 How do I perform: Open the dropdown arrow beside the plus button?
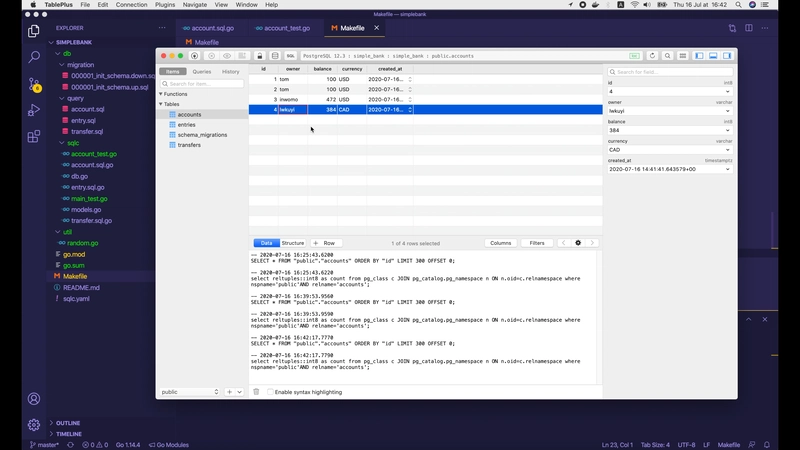click(x=239, y=392)
